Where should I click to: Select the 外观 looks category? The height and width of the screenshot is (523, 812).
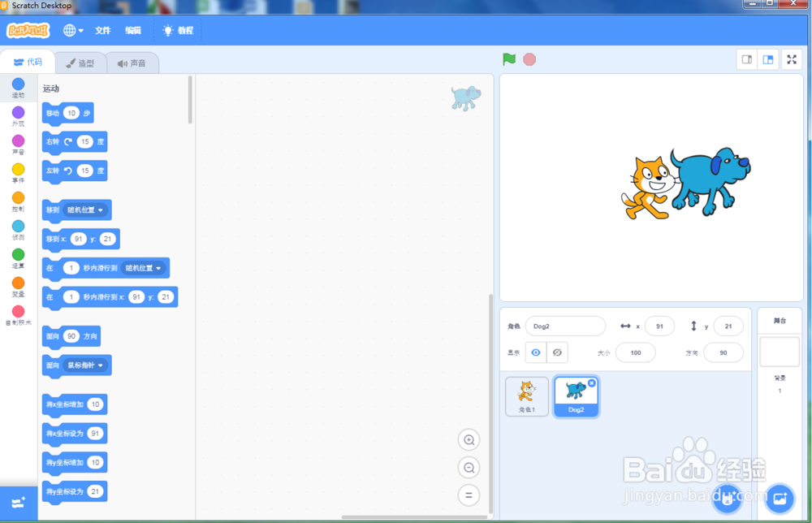[x=18, y=116]
